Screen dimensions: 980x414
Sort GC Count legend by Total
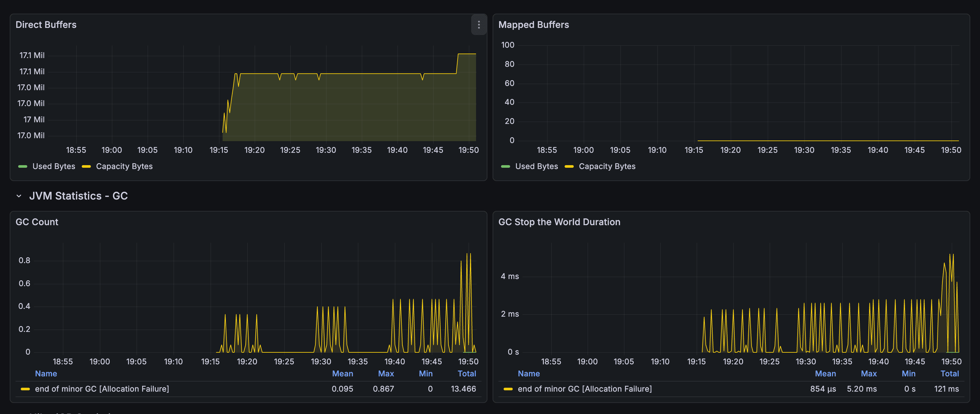point(466,374)
